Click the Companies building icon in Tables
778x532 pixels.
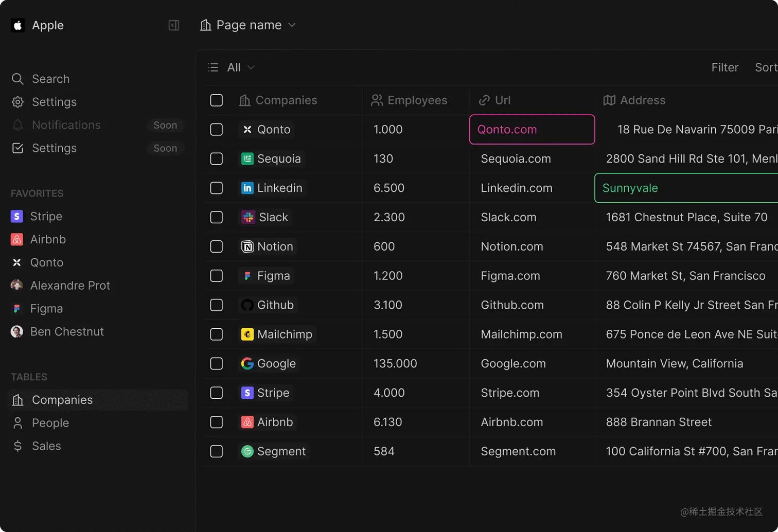pos(17,400)
